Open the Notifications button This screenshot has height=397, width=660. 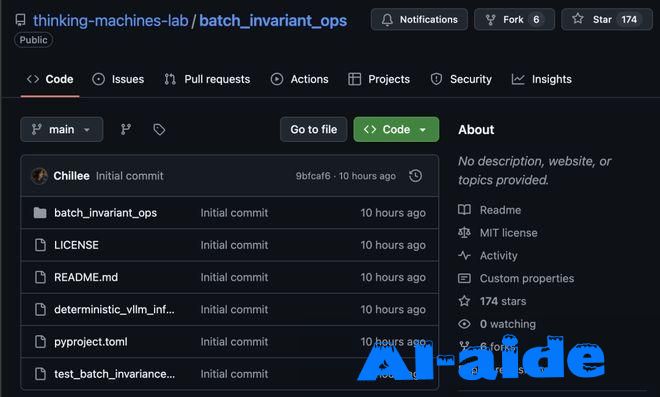[x=419, y=19]
